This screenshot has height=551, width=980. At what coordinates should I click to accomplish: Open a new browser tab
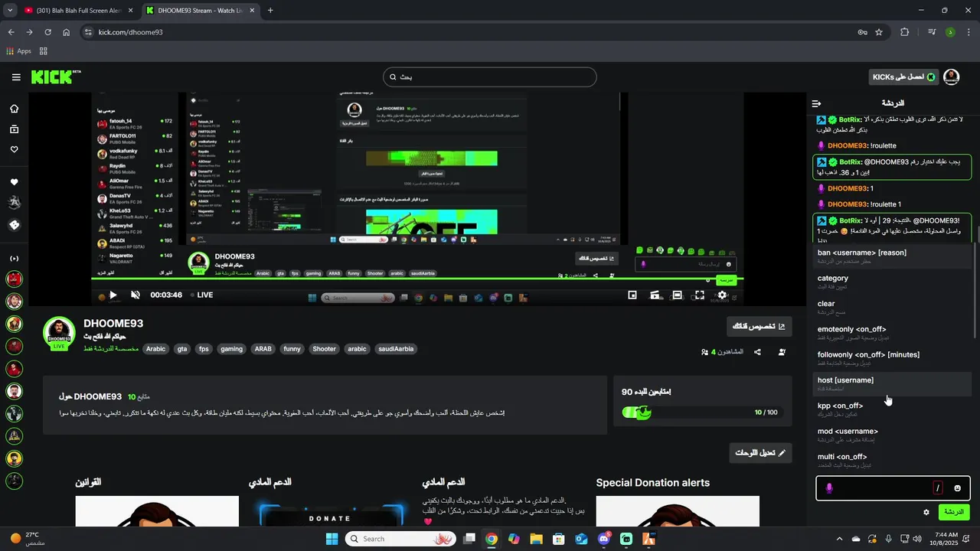pyautogui.click(x=270, y=11)
